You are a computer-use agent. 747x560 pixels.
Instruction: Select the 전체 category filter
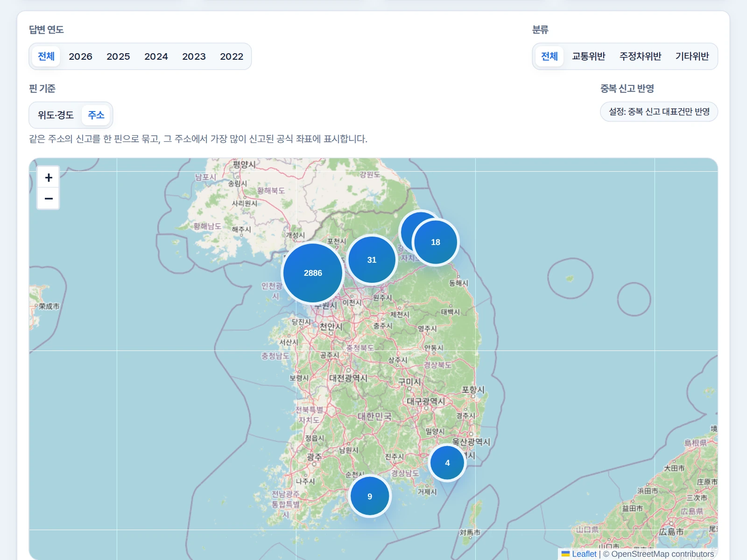[x=550, y=56]
